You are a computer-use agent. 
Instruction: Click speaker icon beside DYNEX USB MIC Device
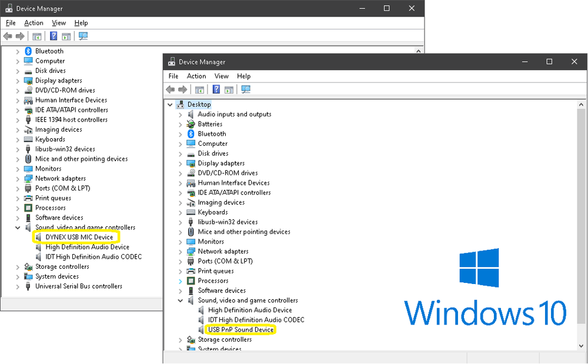(38, 238)
